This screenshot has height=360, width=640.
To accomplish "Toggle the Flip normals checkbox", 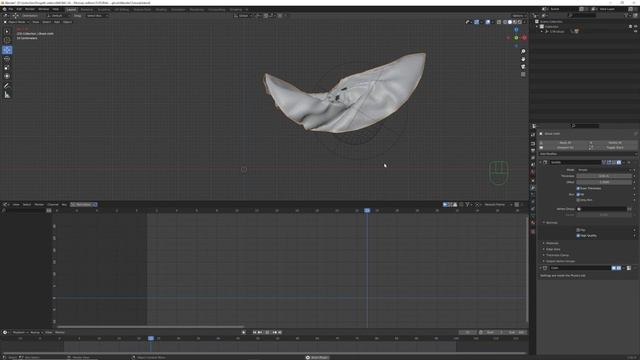I will point(578,230).
